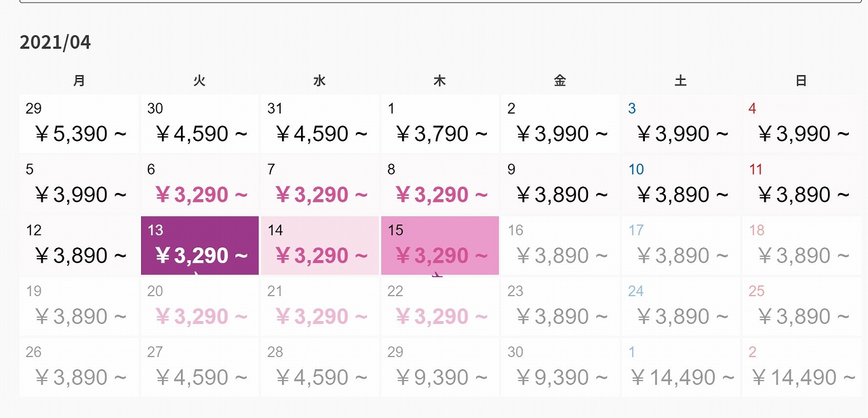This screenshot has width=868, height=418.
Task: Select March 29 at ¥5,390
Action: pyautogui.click(x=79, y=123)
